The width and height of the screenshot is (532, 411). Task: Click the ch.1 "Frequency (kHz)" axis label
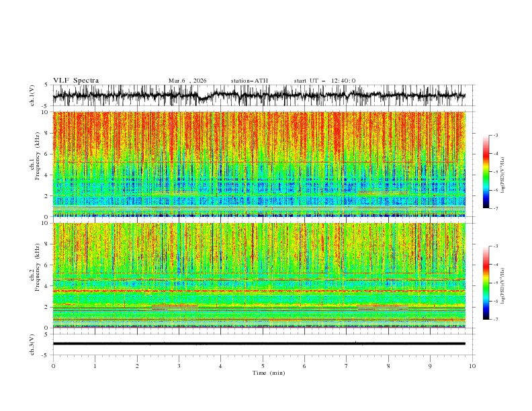38,156
